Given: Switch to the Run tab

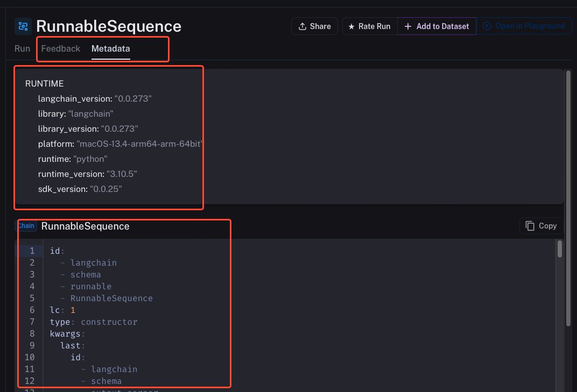Looking at the screenshot, I should (x=22, y=48).
